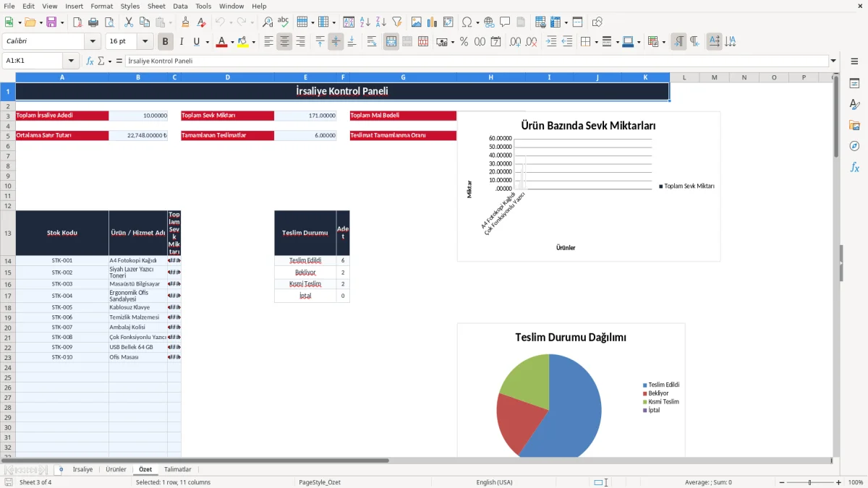
Task: Expand the Name Box dropdown
Action: tap(71, 61)
